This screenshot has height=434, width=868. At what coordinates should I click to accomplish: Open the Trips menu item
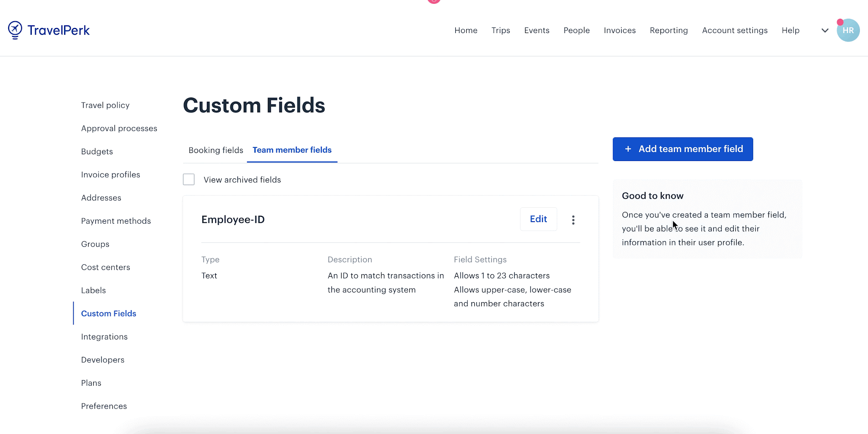(x=501, y=31)
